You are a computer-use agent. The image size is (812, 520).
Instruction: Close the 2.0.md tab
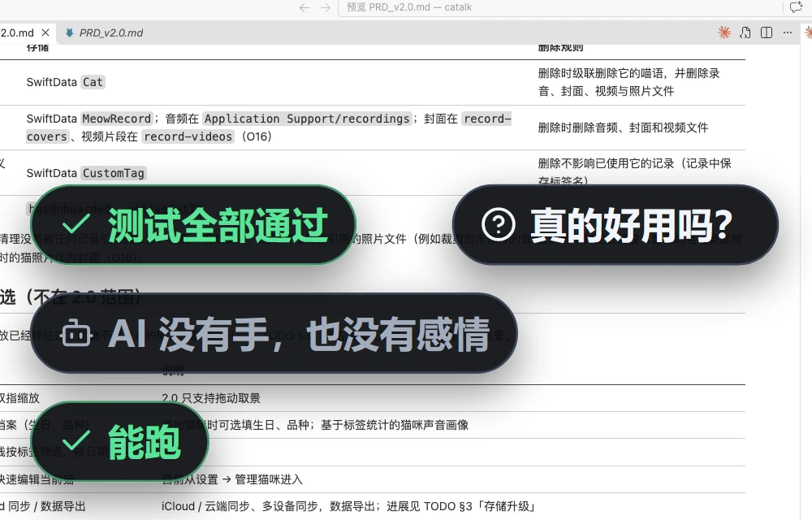[x=45, y=32]
